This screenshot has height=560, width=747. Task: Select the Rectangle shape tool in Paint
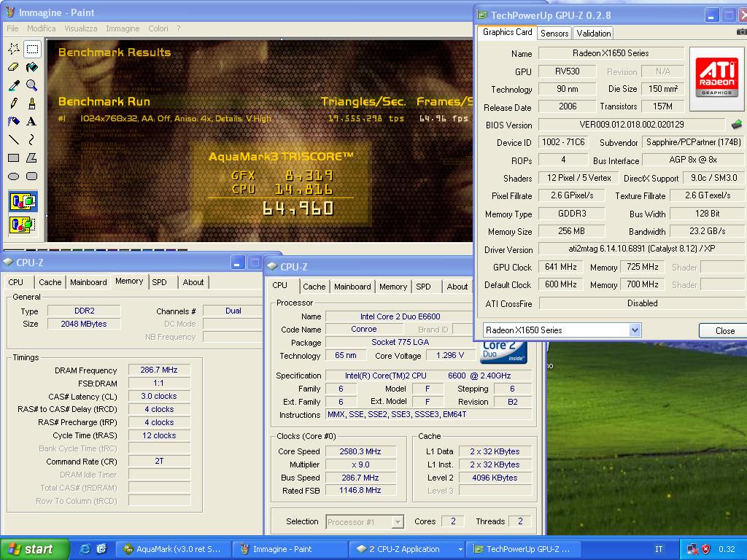pos(14,157)
